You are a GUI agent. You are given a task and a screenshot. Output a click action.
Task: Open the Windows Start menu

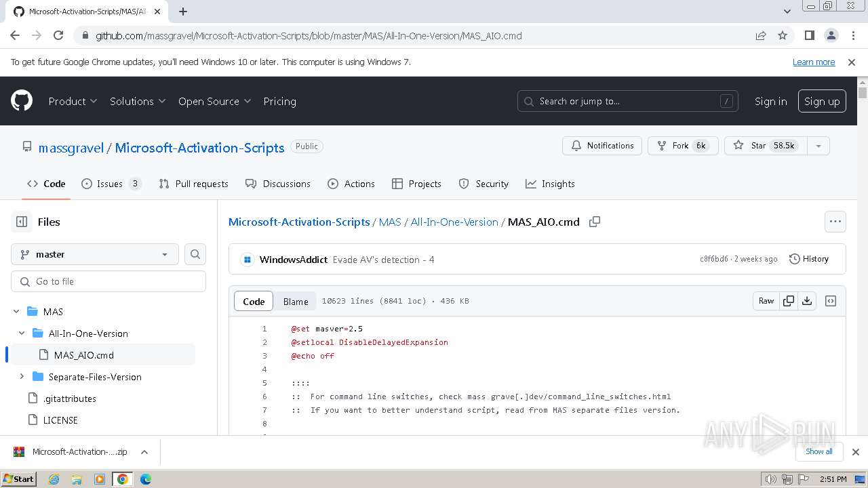18,479
